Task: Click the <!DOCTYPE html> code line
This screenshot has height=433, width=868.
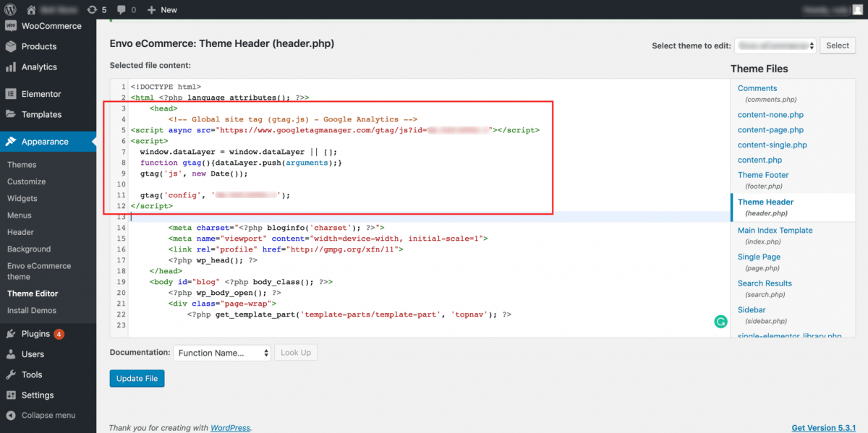Action: (x=166, y=86)
